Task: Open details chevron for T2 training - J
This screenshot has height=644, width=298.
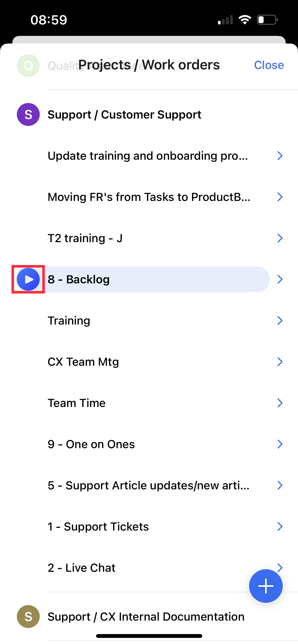Action: pos(280,238)
